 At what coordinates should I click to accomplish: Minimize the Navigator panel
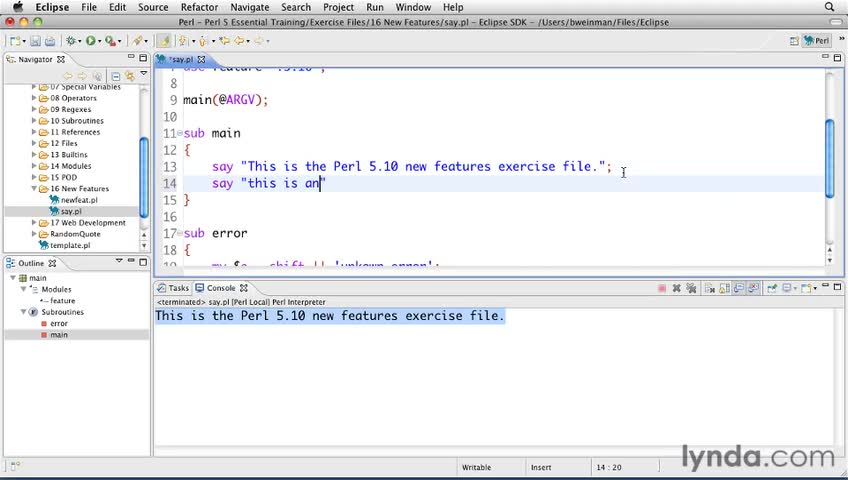point(131,57)
